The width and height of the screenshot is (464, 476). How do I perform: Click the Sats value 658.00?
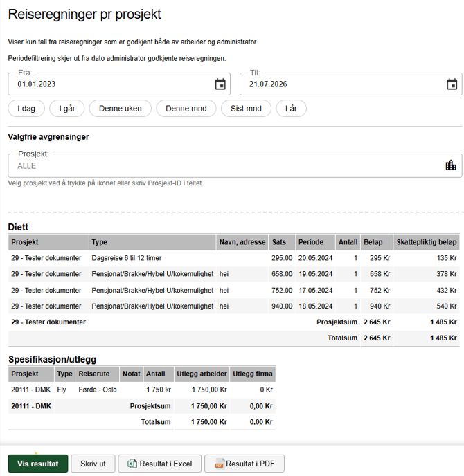tap(282, 274)
